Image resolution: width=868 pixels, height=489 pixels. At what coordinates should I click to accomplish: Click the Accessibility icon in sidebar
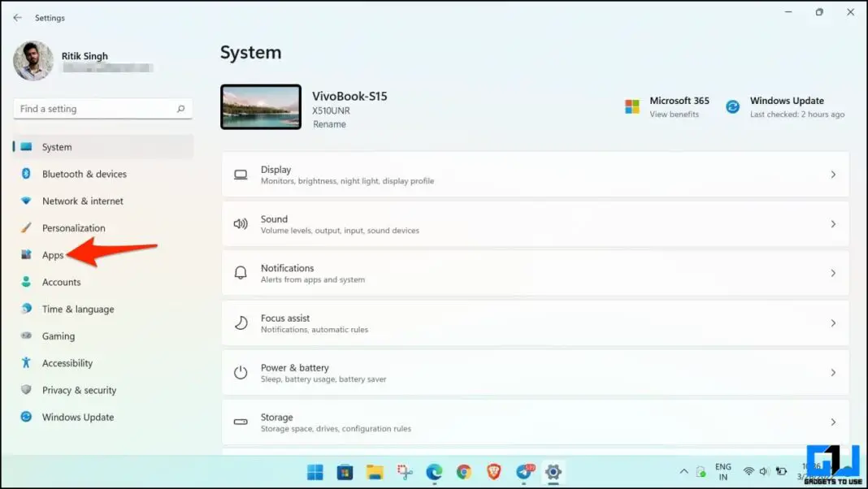(27, 363)
